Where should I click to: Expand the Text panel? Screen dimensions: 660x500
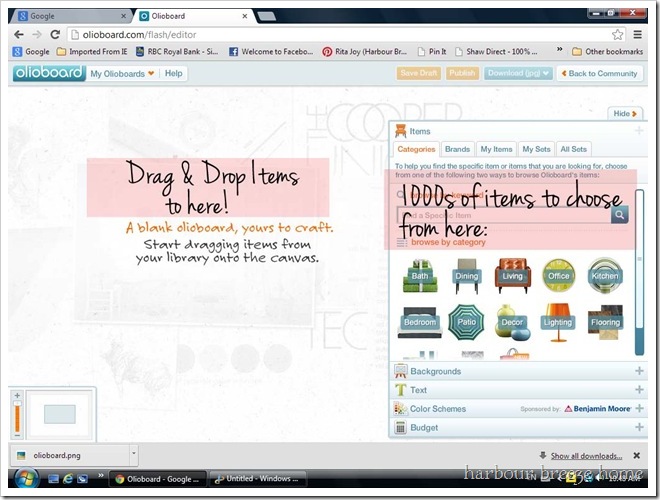point(518,390)
